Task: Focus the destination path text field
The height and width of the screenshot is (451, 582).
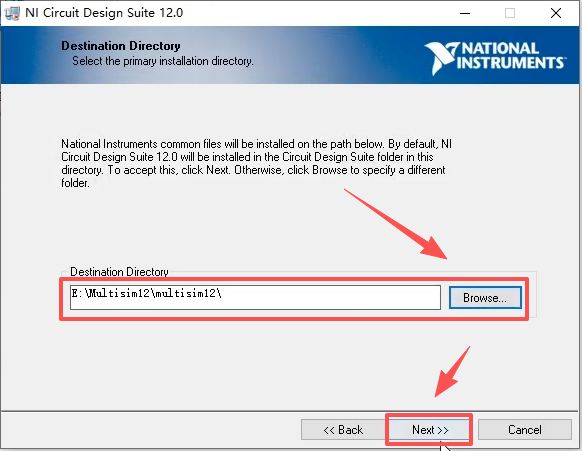Action: 255,297
